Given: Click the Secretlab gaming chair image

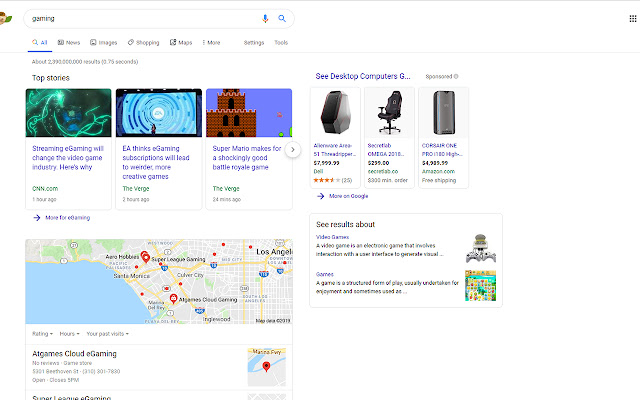Looking at the screenshot, I should pyautogui.click(x=389, y=113).
